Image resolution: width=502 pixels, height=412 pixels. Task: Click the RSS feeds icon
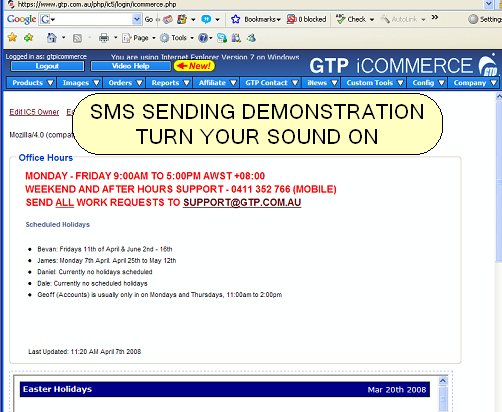coord(77,38)
